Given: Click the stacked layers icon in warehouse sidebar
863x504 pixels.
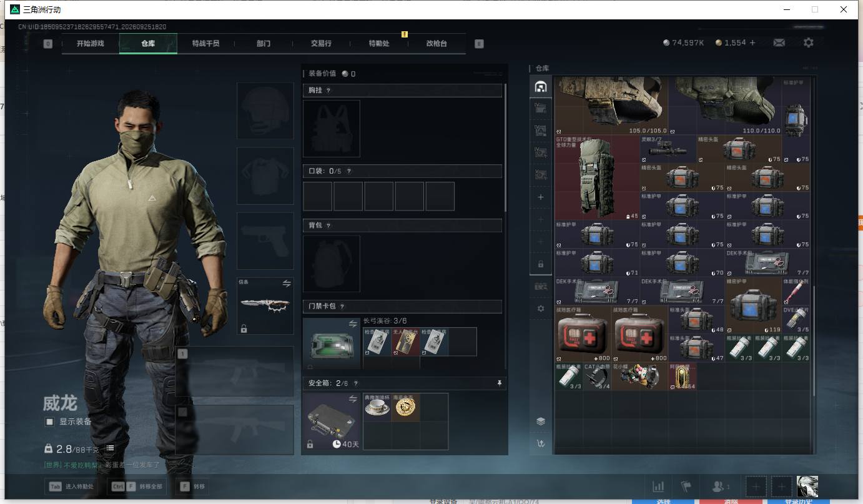Looking at the screenshot, I should [541, 421].
